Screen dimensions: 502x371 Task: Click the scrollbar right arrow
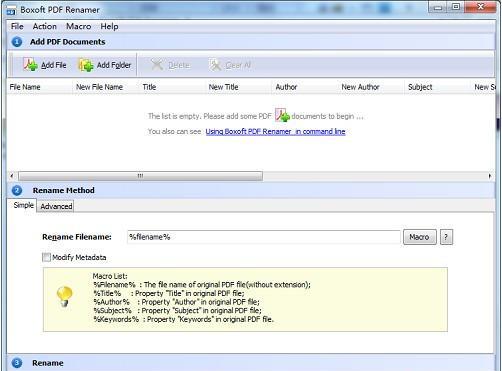coord(490,176)
